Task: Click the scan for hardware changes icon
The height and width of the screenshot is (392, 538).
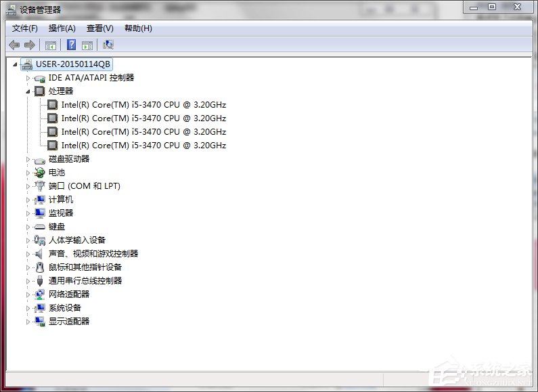Action: tap(108, 45)
